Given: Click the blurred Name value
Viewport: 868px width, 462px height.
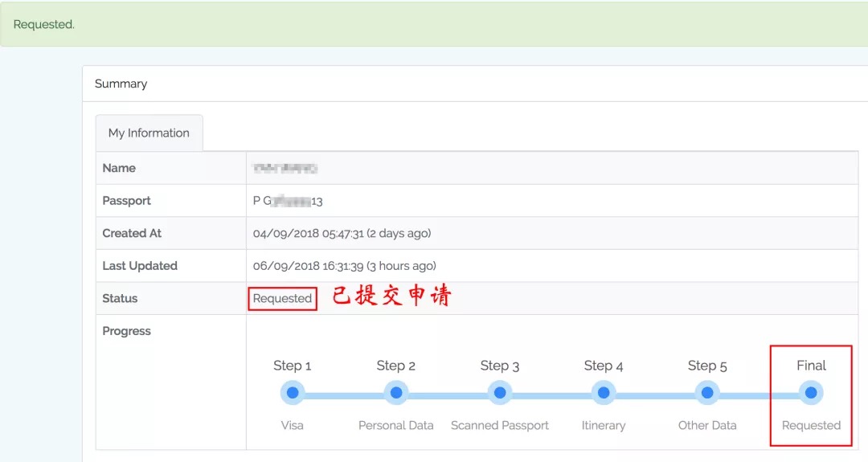Looking at the screenshot, I should click(x=285, y=168).
